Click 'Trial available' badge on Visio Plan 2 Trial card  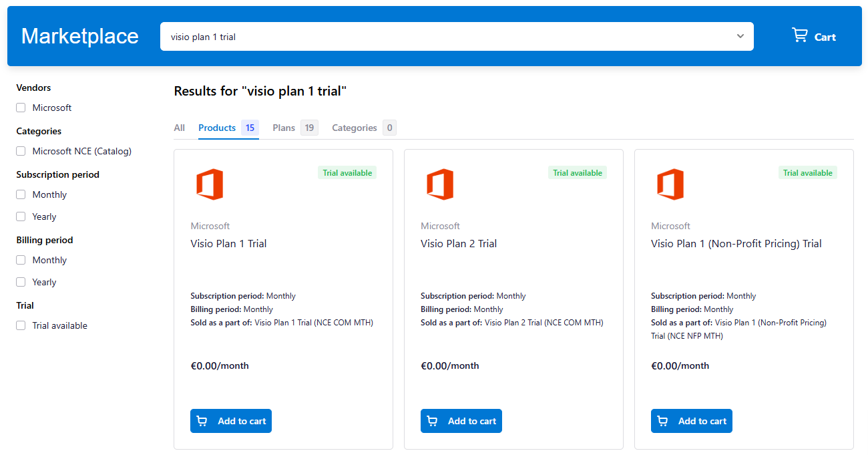[x=578, y=172]
